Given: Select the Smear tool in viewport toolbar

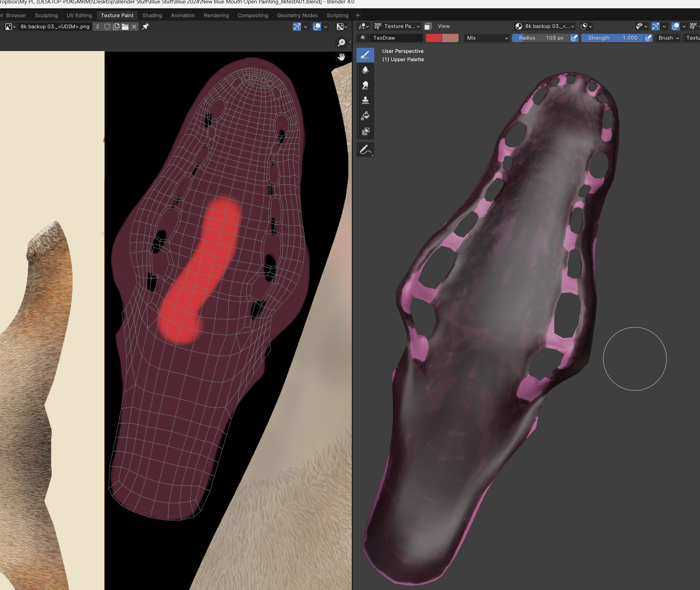Looking at the screenshot, I should click(x=365, y=85).
